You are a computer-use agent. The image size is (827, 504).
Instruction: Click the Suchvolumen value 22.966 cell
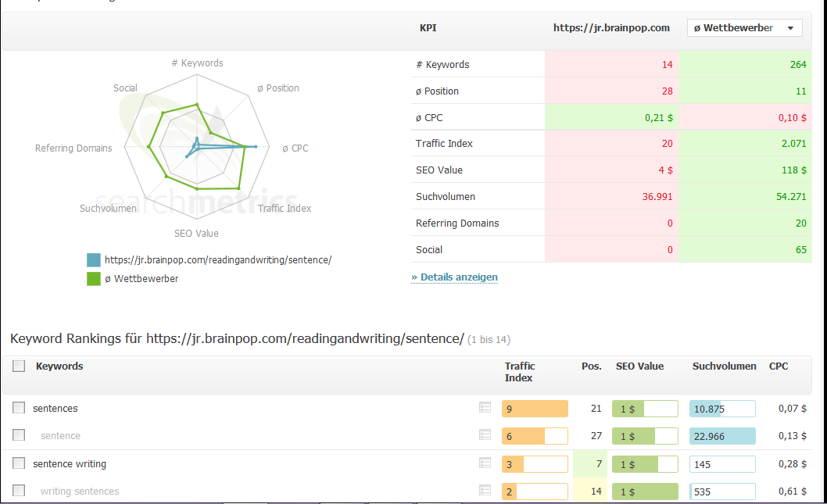click(722, 435)
